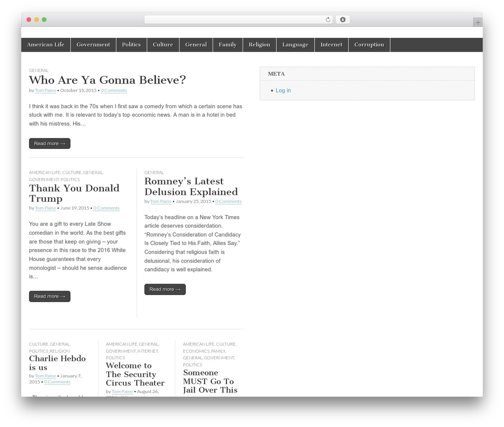Click the Internet category above Security Circus post
The height and width of the screenshot is (427, 504).
pyautogui.click(x=148, y=351)
